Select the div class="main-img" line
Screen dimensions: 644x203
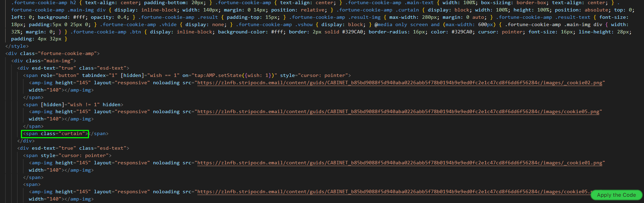(x=44, y=61)
